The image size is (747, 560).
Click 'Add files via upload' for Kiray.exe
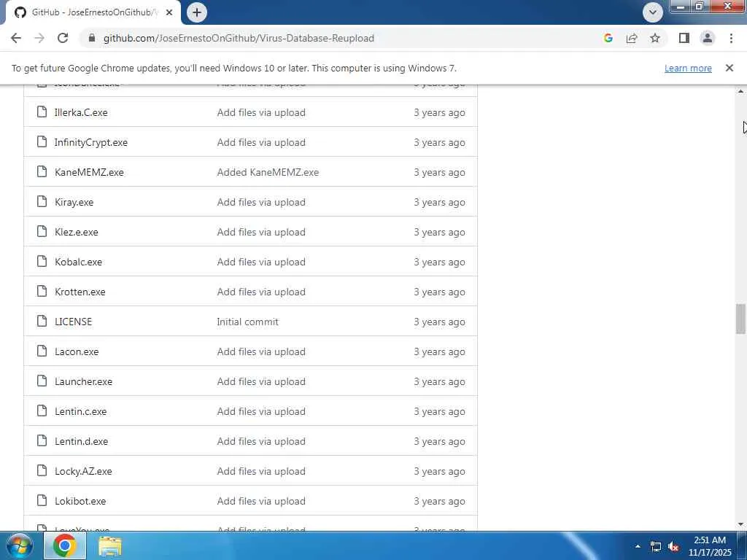click(x=261, y=203)
